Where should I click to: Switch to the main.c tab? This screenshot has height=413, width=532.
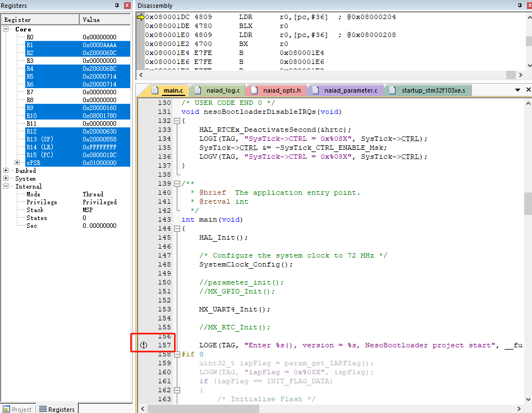click(x=168, y=90)
